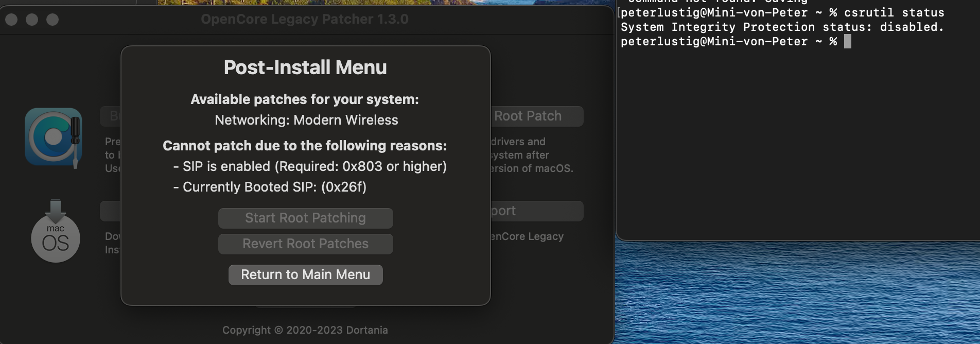
Task: Click 'Available patches for your system:' text
Action: (305, 99)
